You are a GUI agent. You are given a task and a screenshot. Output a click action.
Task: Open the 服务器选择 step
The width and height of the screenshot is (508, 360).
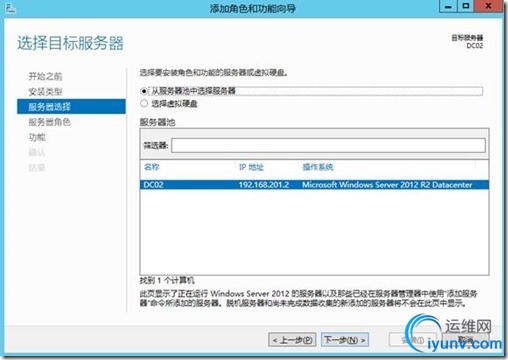pos(71,107)
